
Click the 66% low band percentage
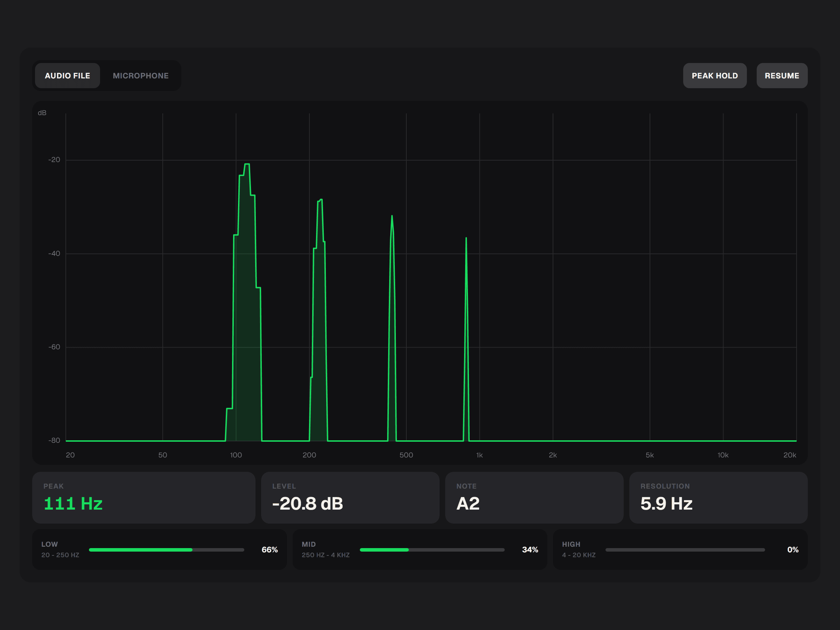[269, 549]
